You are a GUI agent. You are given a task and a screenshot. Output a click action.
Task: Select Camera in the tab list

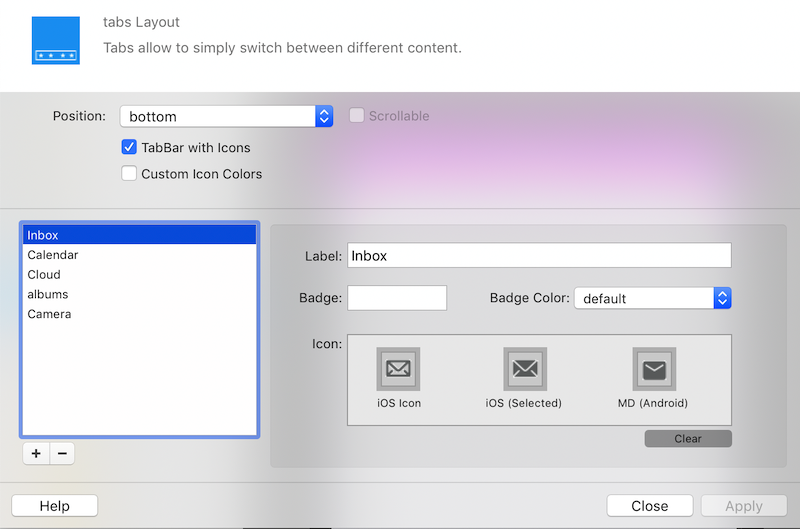tap(140, 314)
